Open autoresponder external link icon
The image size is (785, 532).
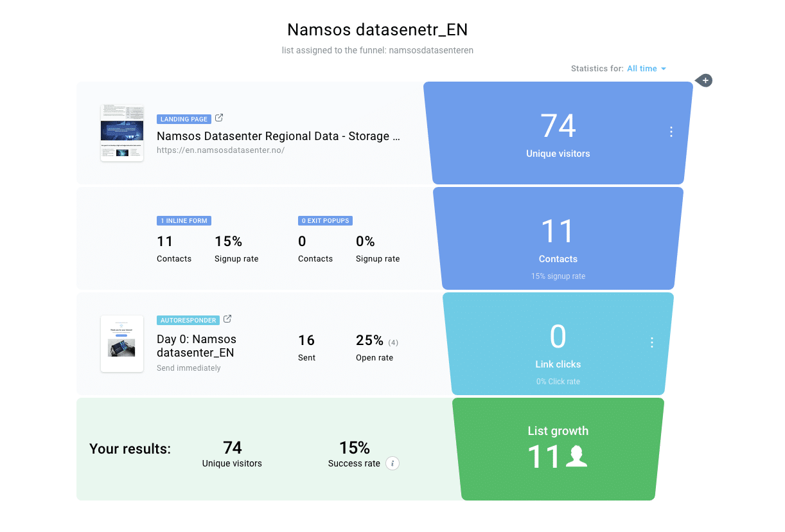point(227,319)
